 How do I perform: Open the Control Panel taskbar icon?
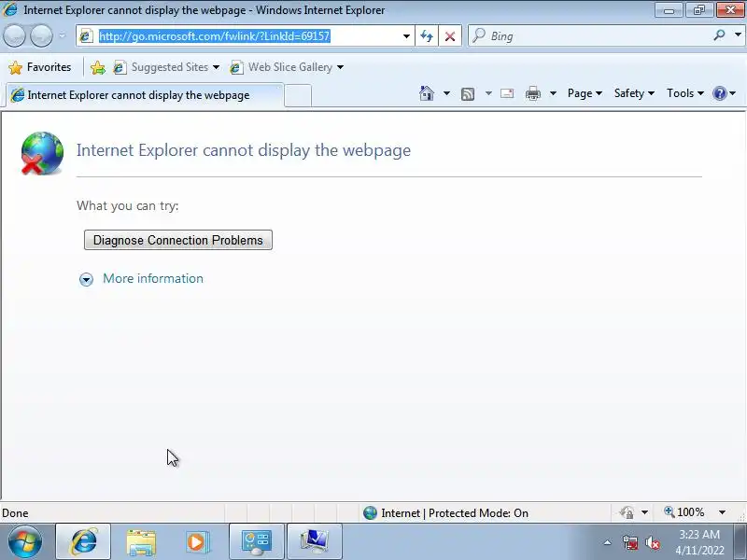(x=257, y=542)
